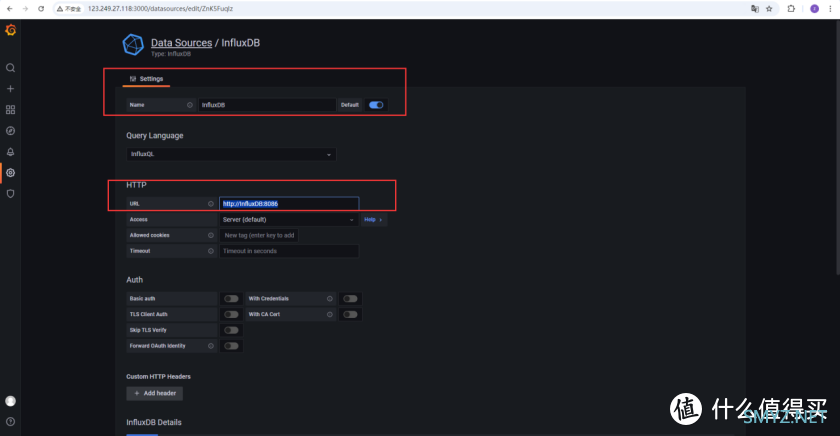Switch to the Settings tab
The width and height of the screenshot is (840, 436).
pyautogui.click(x=146, y=79)
